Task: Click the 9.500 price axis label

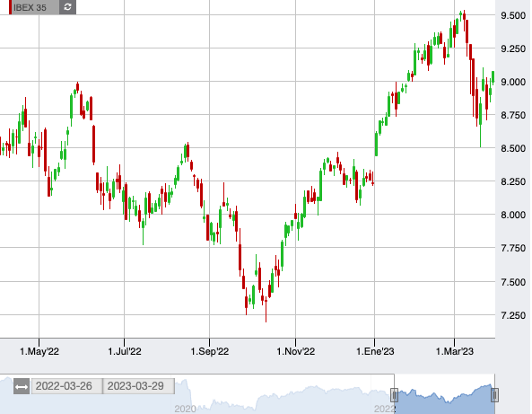Action: point(513,15)
